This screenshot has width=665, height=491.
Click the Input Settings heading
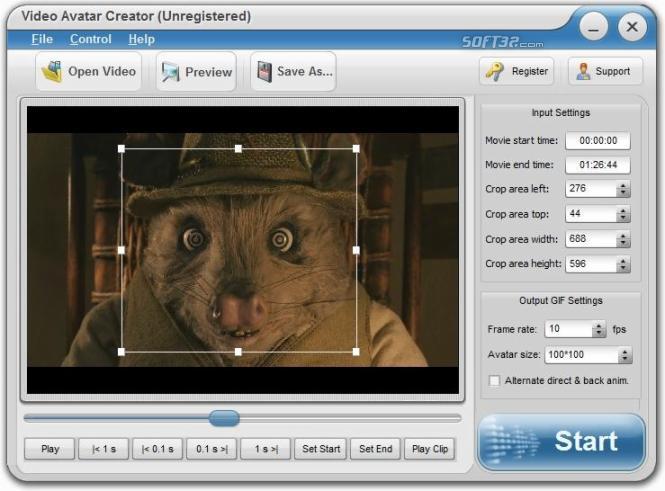pos(561,113)
